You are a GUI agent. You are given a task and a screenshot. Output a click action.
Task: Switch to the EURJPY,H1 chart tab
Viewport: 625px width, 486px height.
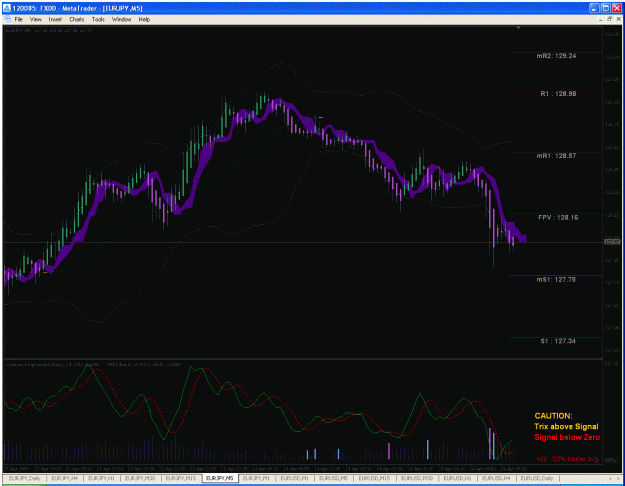[101, 478]
